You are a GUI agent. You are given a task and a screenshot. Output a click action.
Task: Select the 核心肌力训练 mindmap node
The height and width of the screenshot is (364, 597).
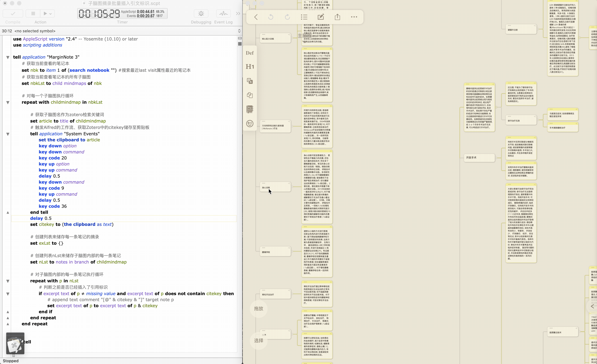(x=275, y=38)
